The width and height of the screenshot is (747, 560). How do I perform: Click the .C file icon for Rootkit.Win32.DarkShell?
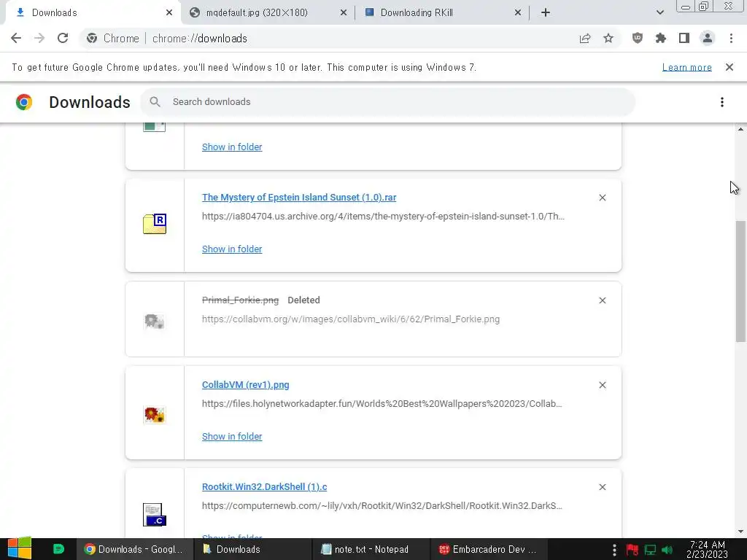(x=155, y=515)
